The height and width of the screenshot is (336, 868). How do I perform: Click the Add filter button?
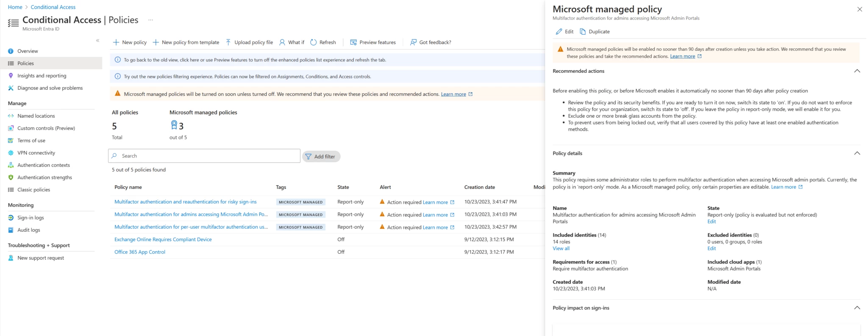pos(321,156)
